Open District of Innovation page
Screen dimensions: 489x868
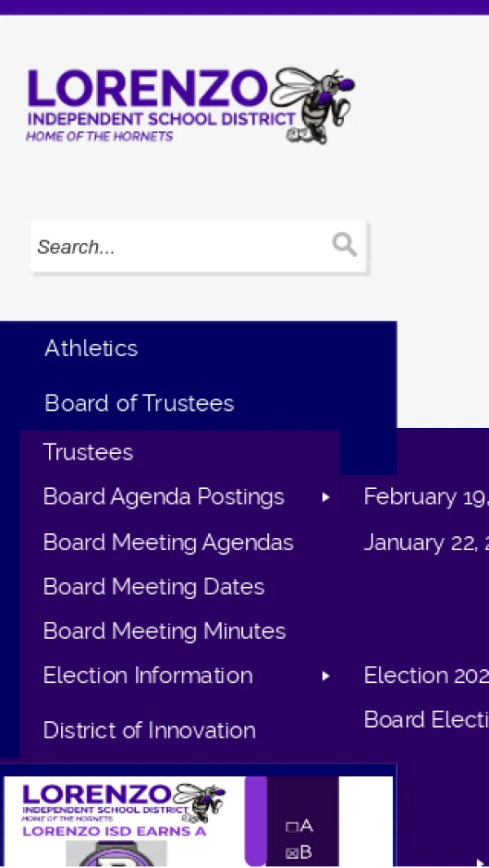pos(149,730)
